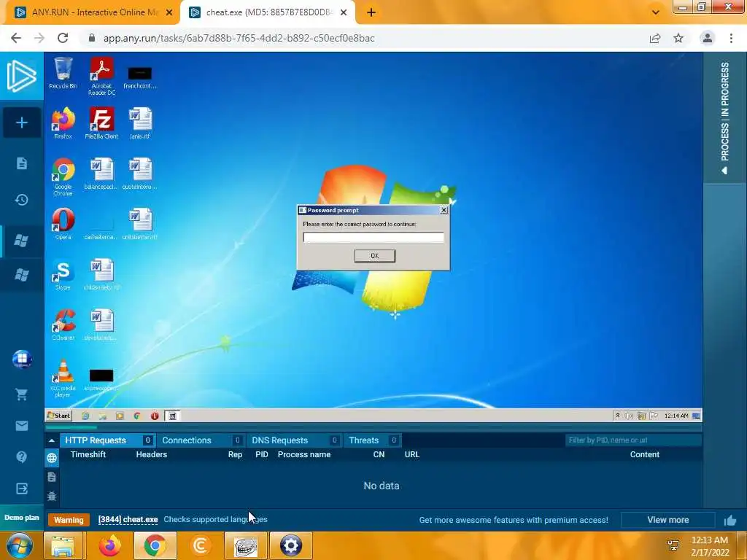Start a new task with plus icon
Viewport: 747px width, 560px height.
(x=21, y=122)
